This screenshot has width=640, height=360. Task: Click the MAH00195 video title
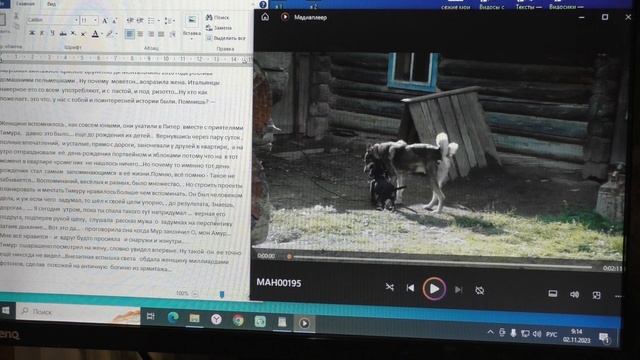(279, 283)
